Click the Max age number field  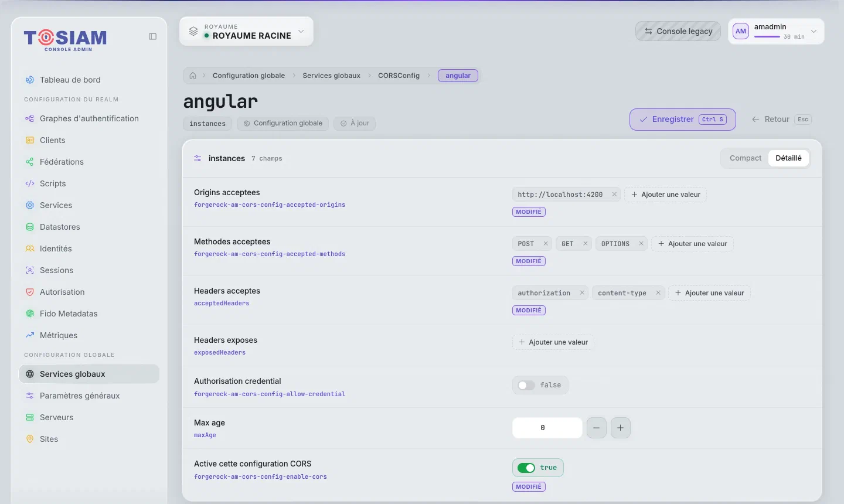coord(547,428)
